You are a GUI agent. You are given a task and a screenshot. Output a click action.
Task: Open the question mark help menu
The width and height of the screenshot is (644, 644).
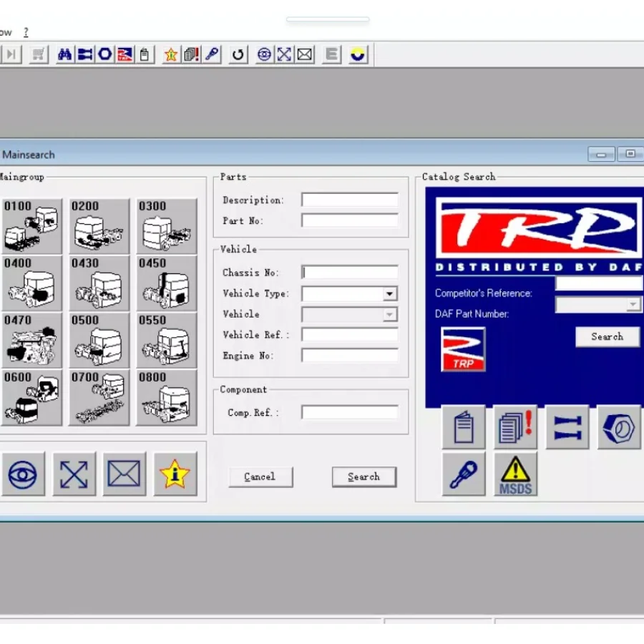[x=26, y=32]
